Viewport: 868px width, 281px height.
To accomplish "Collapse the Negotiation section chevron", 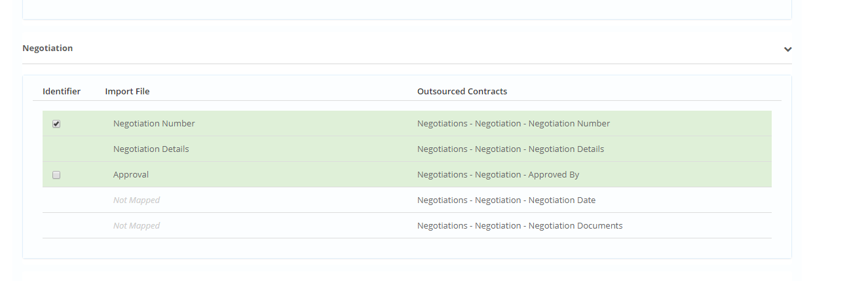I will [787, 49].
